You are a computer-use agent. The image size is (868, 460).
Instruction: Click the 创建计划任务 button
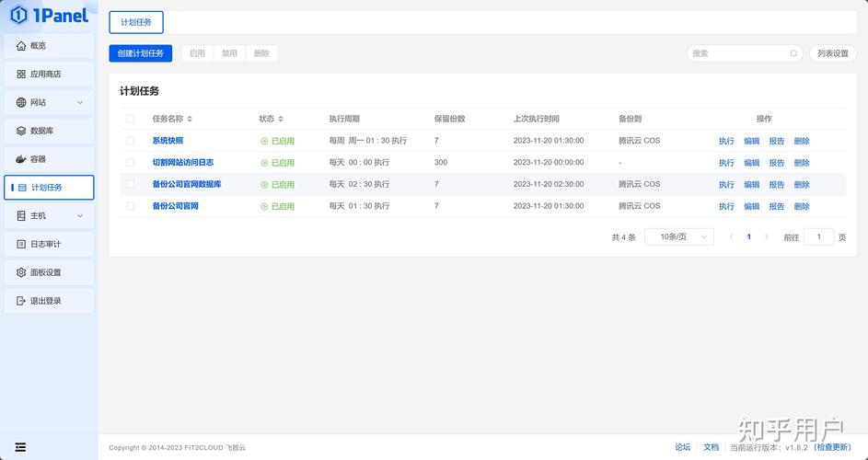[x=141, y=53]
